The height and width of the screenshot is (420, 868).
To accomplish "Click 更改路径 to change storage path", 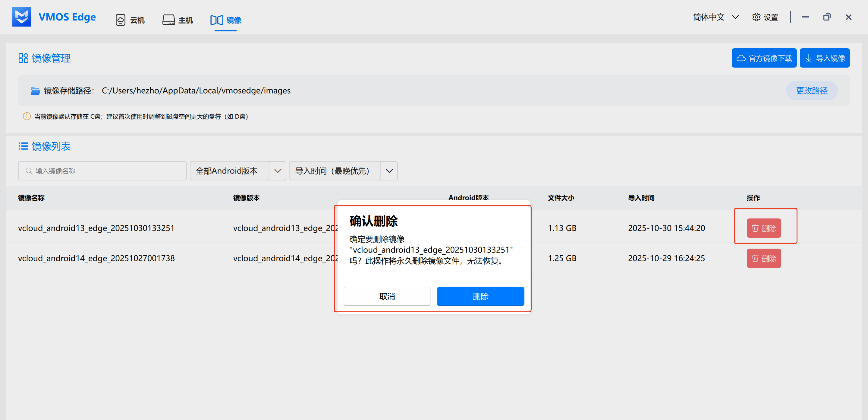I will pos(811,91).
